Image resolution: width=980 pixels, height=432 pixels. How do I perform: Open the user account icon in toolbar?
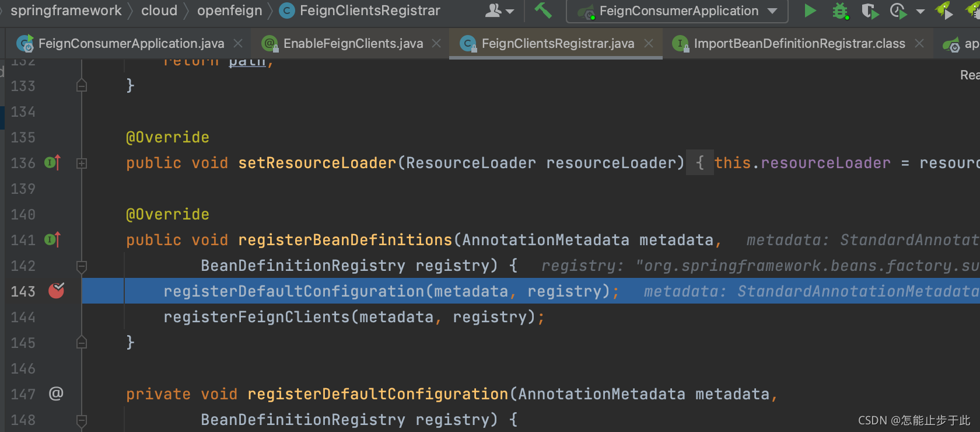495,11
